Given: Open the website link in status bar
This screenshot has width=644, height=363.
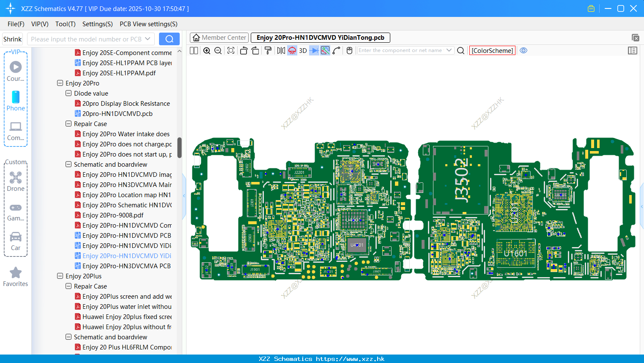Looking at the screenshot, I should click(350, 359).
